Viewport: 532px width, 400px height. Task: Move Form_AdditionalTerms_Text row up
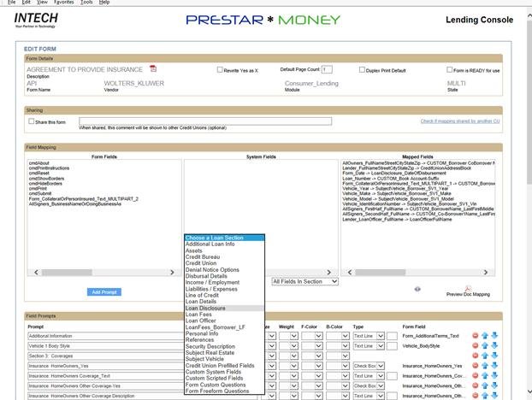pyautogui.click(x=485, y=336)
